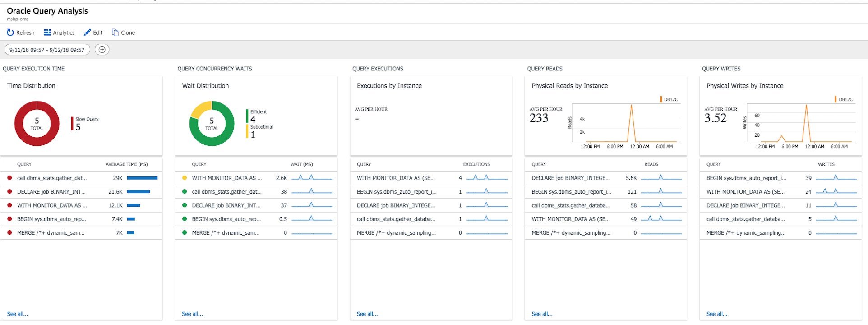Click See all under Query Reads
Screen dimensions: 868x325
[542, 314]
